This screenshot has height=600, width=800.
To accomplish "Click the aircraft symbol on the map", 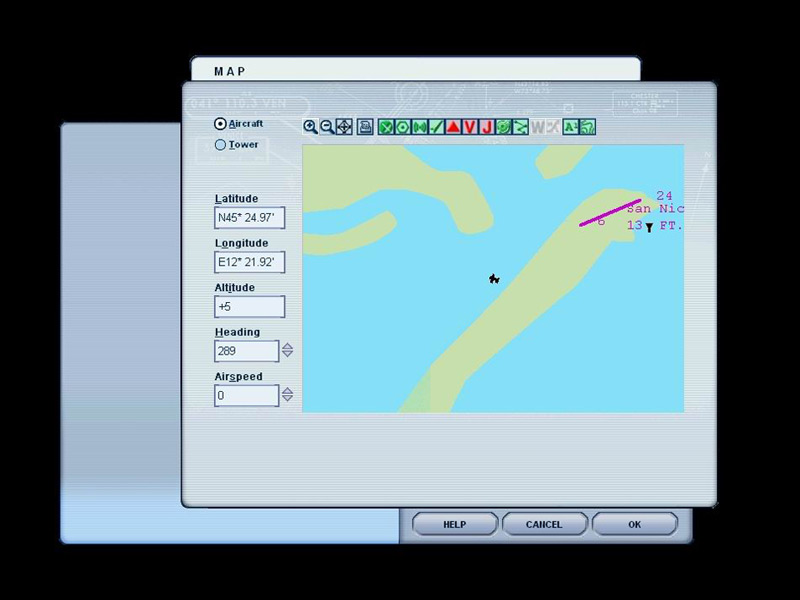I will (494, 279).
